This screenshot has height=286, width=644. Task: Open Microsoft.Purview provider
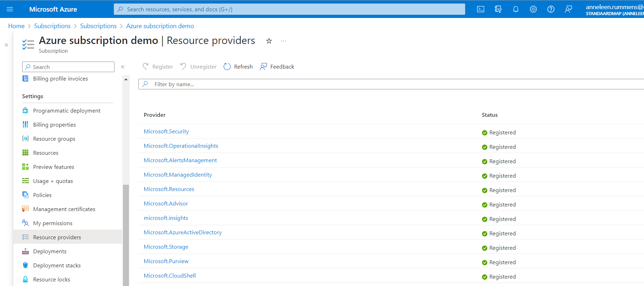(166, 261)
